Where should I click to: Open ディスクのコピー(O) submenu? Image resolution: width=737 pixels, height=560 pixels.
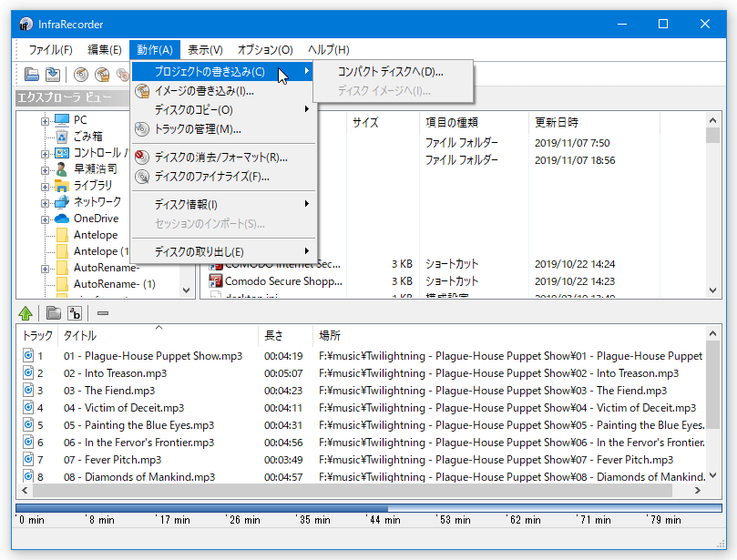pos(224,109)
